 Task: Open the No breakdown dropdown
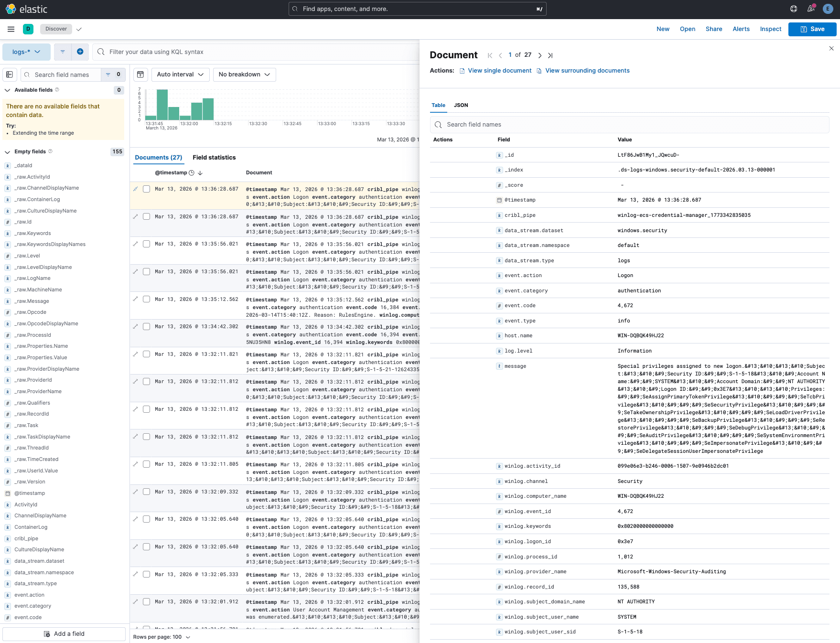[244, 75]
